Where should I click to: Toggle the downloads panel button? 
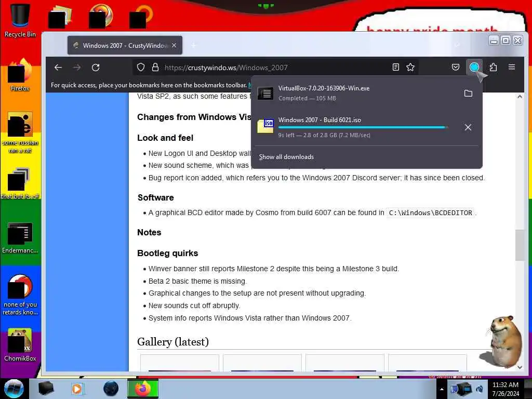[x=474, y=67]
